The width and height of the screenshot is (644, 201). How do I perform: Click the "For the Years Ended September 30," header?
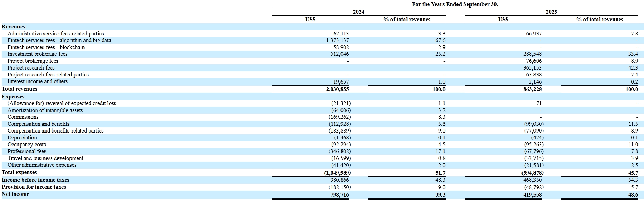455,4
